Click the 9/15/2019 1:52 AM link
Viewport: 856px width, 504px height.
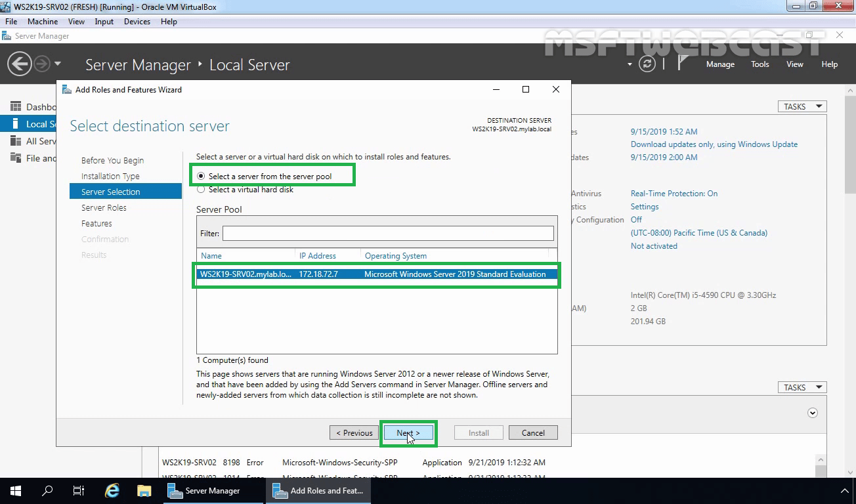pyautogui.click(x=664, y=132)
